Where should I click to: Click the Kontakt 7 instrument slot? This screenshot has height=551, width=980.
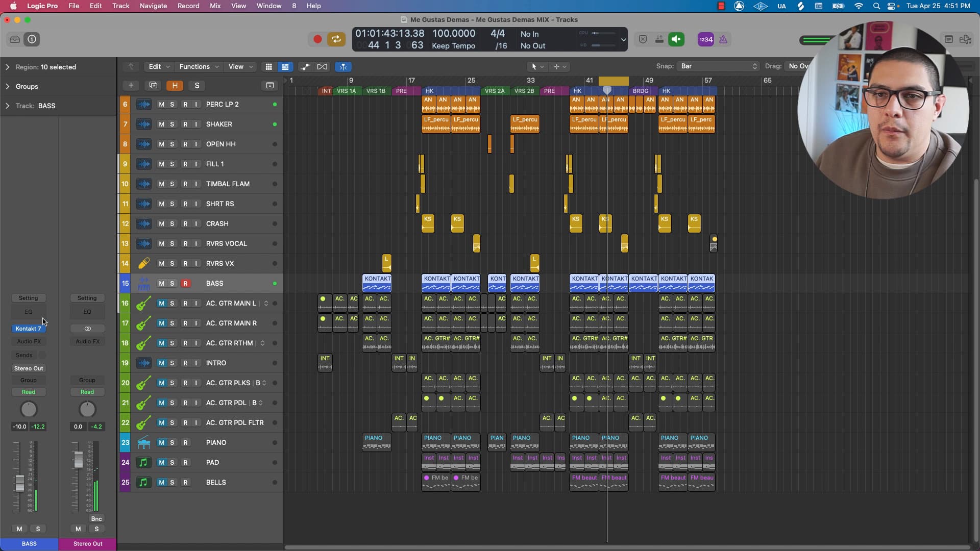point(29,329)
